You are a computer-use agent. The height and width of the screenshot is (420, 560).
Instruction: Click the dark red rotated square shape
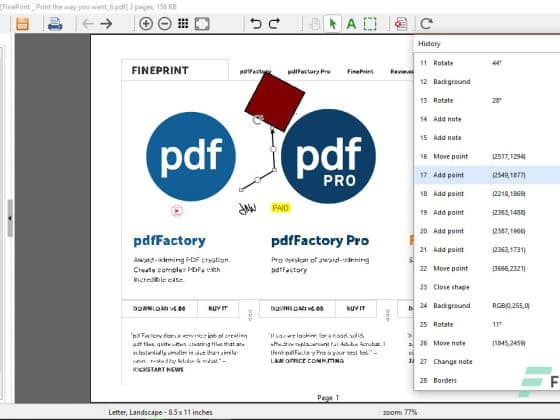click(275, 101)
